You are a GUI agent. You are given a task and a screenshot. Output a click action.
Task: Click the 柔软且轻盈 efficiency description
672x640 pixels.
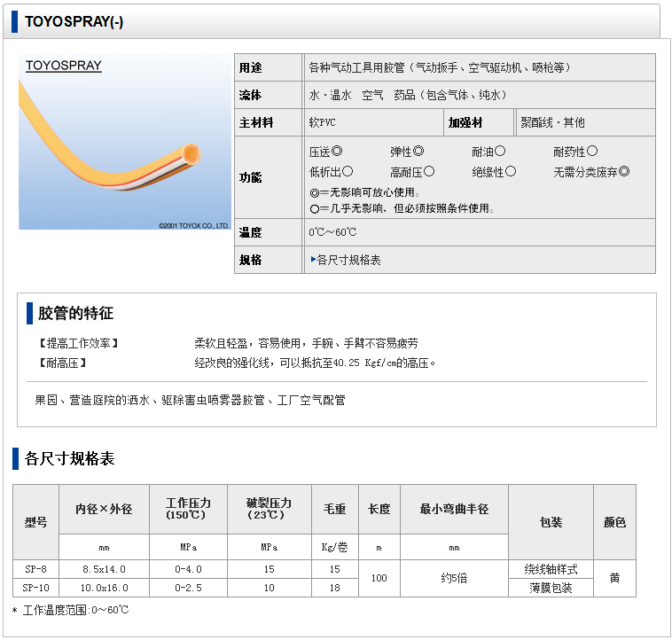[306, 343]
